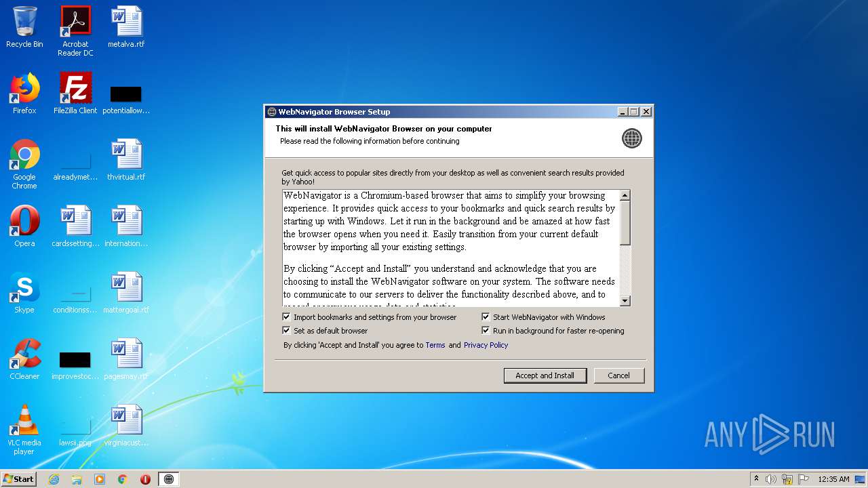This screenshot has width=868, height=488.
Task: Launch Firefox from the desktop
Action: pyautogui.click(x=24, y=94)
